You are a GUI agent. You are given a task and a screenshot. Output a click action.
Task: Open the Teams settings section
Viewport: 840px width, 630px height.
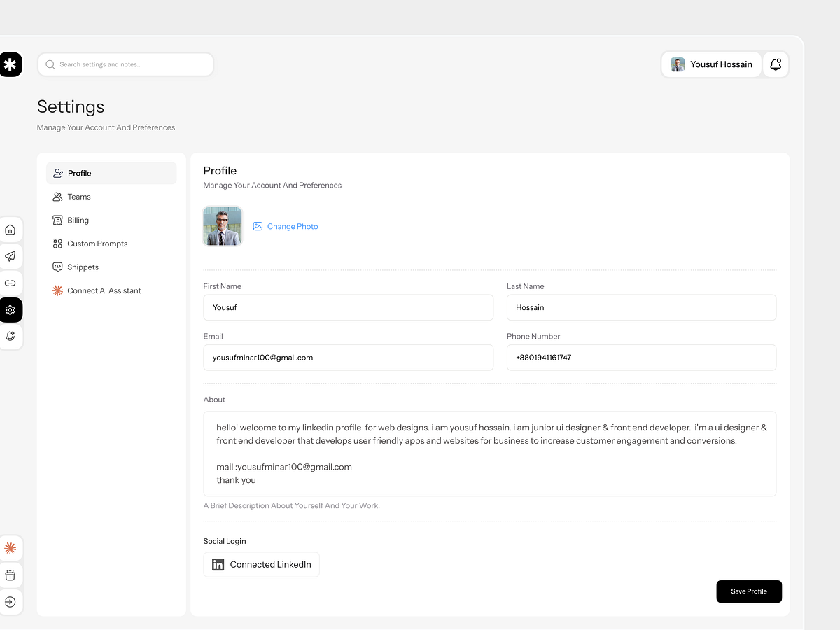click(x=111, y=197)
